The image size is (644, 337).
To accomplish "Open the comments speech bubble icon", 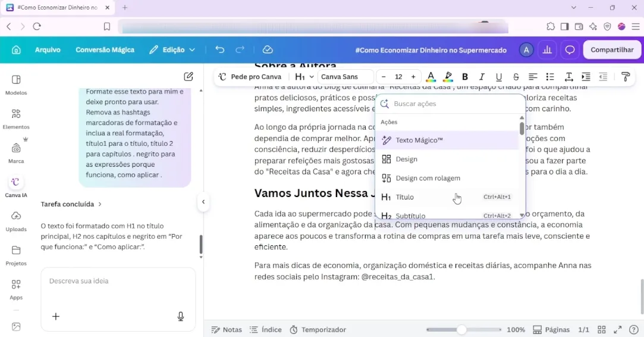I will [x=570, y=50].
